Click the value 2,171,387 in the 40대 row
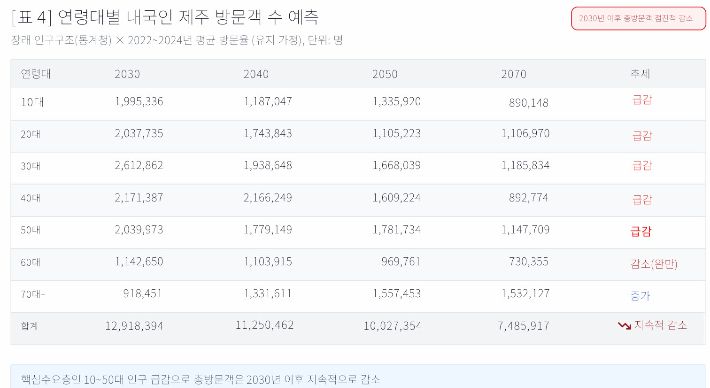The image size is (710, 388). point(139,197)
